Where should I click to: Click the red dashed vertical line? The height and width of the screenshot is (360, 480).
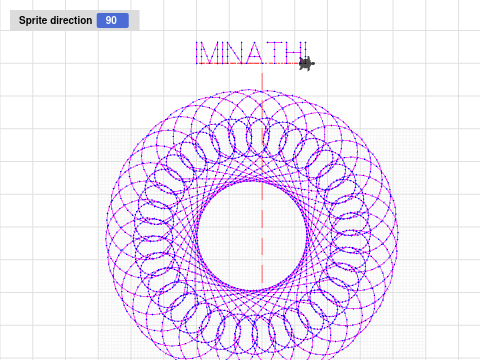point(262,178)
